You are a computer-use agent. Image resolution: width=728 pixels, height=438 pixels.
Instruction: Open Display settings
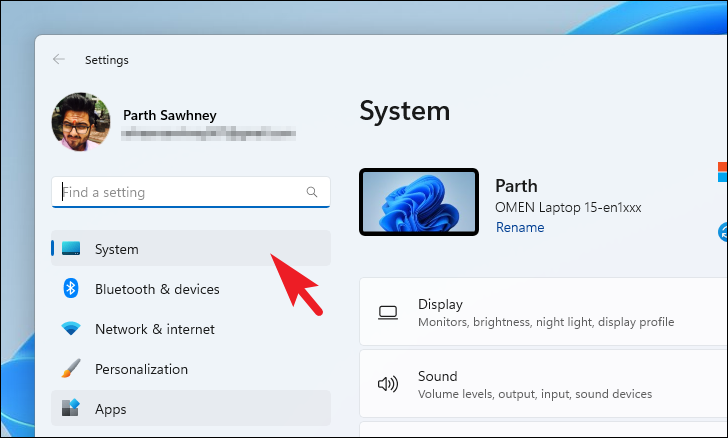point(544,312)
